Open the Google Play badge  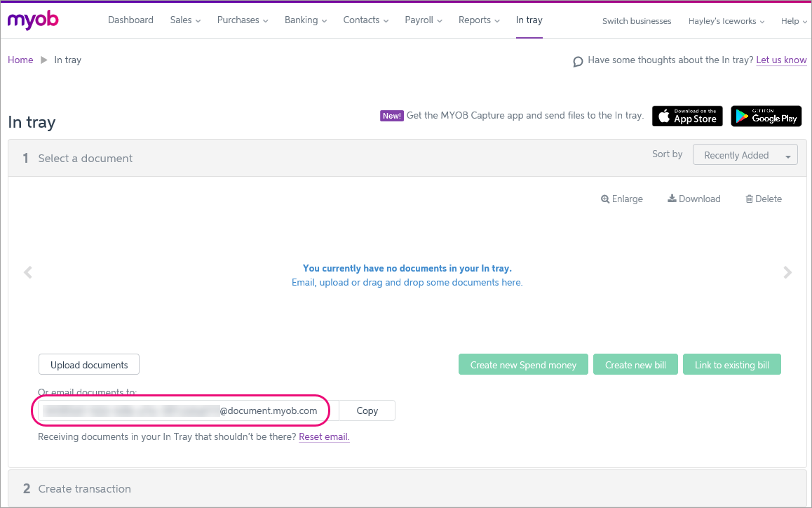[x=766, y=116]
